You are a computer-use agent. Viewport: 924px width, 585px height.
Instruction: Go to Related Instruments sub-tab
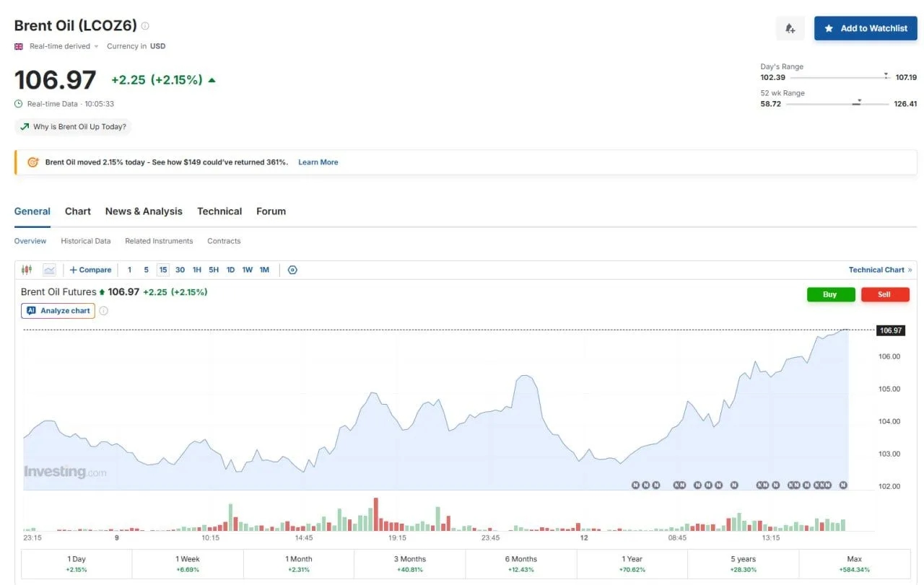pyautogui.click(x=159, y=241)
